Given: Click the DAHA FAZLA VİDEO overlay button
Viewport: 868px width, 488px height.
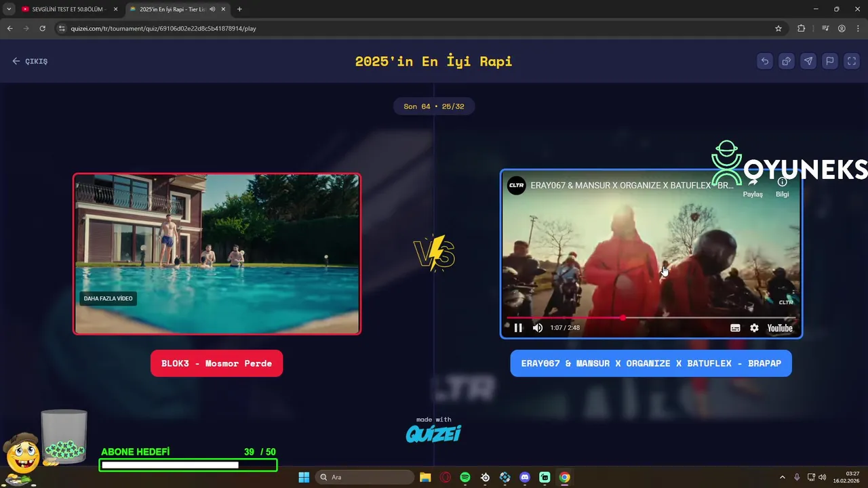Looking at the screenshot, I should [x=108, y=298].
